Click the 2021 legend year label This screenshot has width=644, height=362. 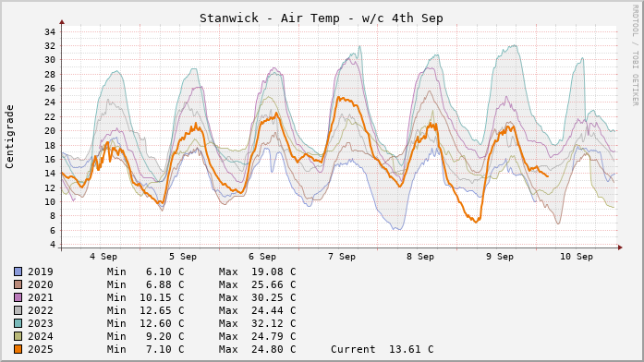tap(41, 297)
